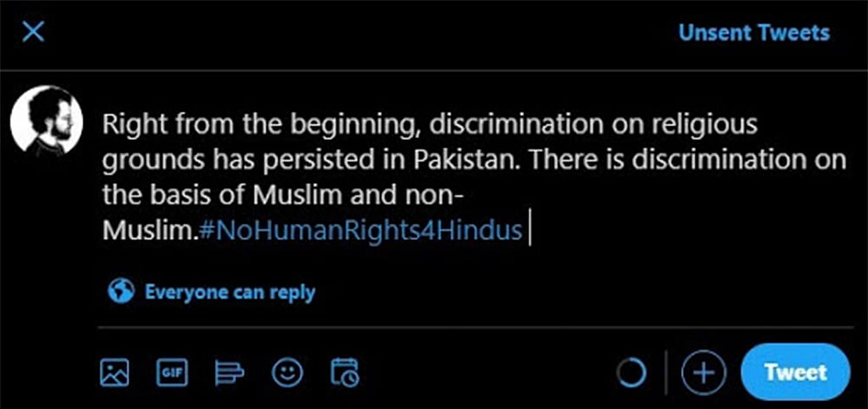Open Unsent Tweets drafts

pyautogui.click(x=753, y=33)
